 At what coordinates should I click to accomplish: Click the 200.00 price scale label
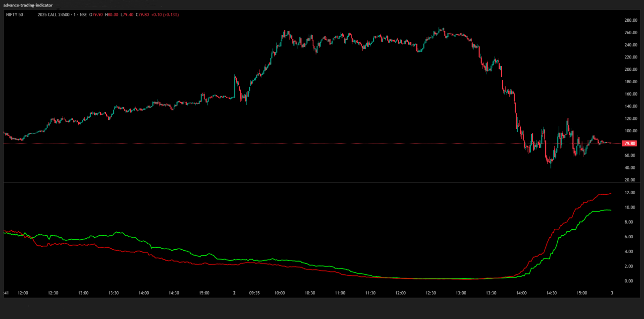tap(631, 69)
